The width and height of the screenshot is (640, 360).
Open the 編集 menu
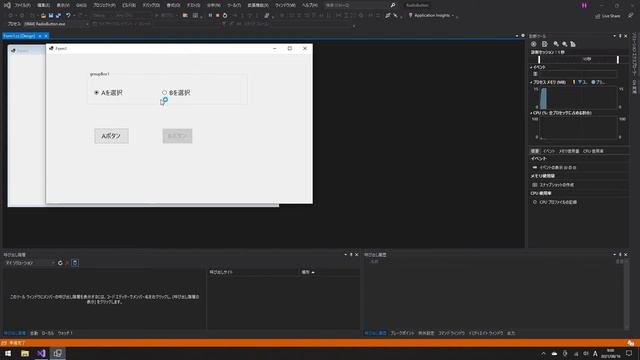pos(43,5)
